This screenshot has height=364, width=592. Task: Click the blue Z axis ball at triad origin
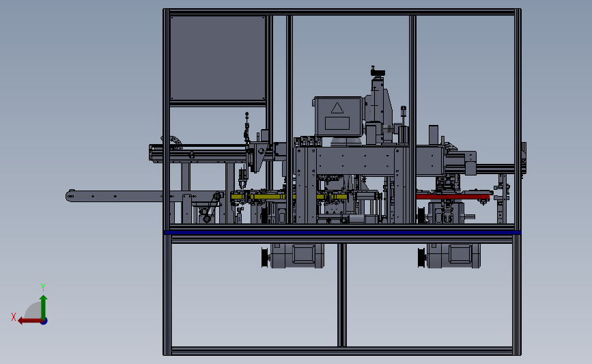point(44,322)
